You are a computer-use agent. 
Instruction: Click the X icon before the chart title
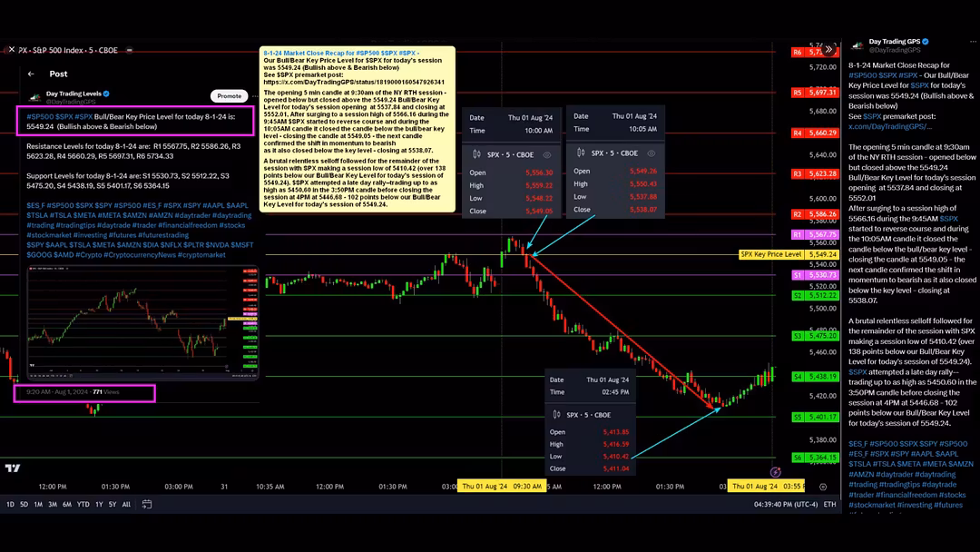[11, 49]
